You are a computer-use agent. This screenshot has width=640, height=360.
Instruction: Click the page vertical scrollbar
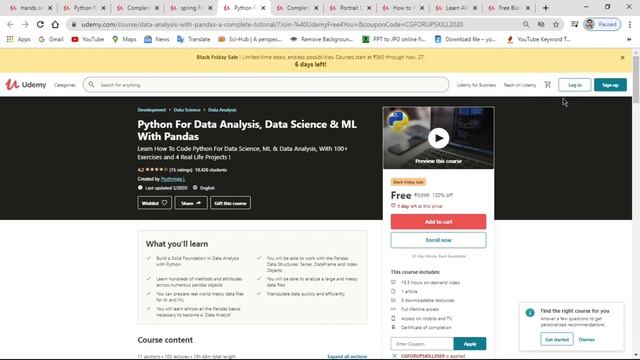tap(636, 80)
